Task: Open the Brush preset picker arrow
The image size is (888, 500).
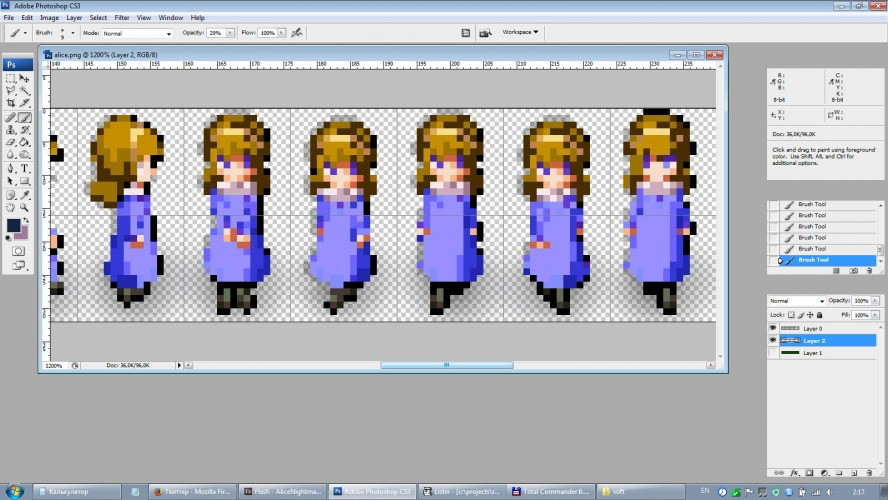Action: (x=72, y=33)
